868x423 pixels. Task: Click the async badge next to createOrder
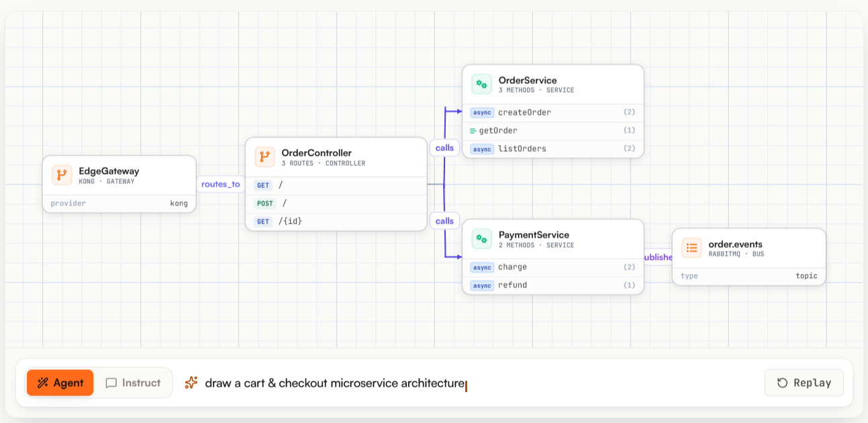pos(482,112)
